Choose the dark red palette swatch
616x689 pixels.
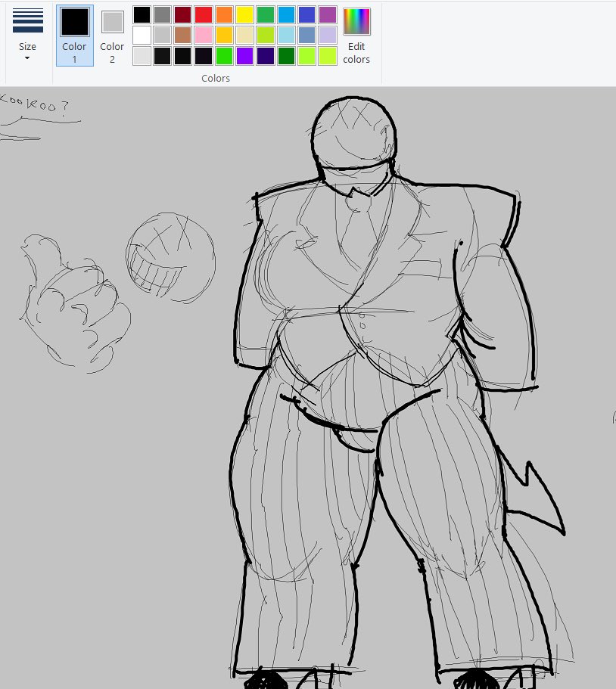pyautogui.click(x=183, y=14)
